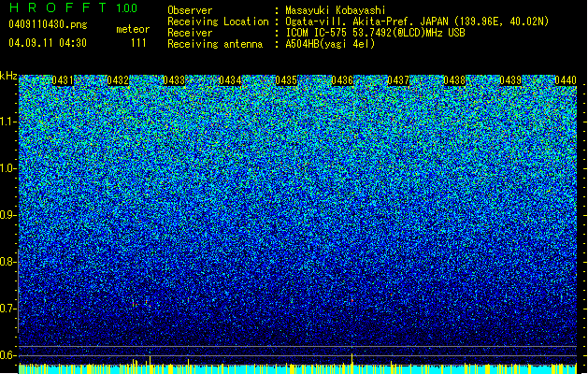This screenshot has height=374, width=588.
Task: Click the ICOM IC-575 receiver text
Action: [x=375, y=33]
